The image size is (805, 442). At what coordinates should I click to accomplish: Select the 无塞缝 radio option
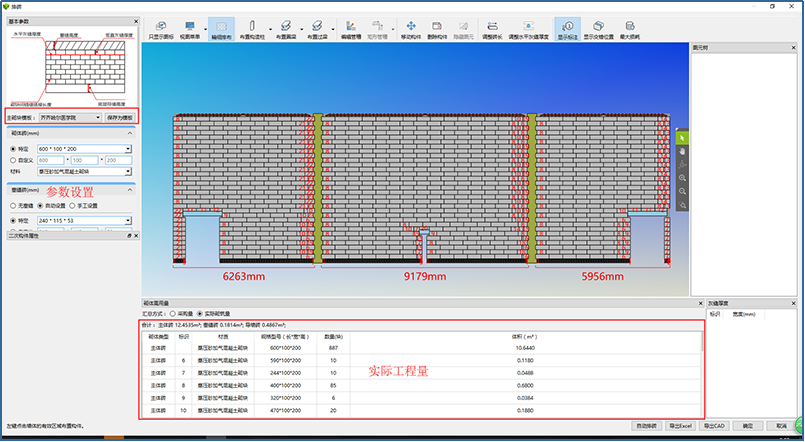pyautogui.click(x=13, y=205)
